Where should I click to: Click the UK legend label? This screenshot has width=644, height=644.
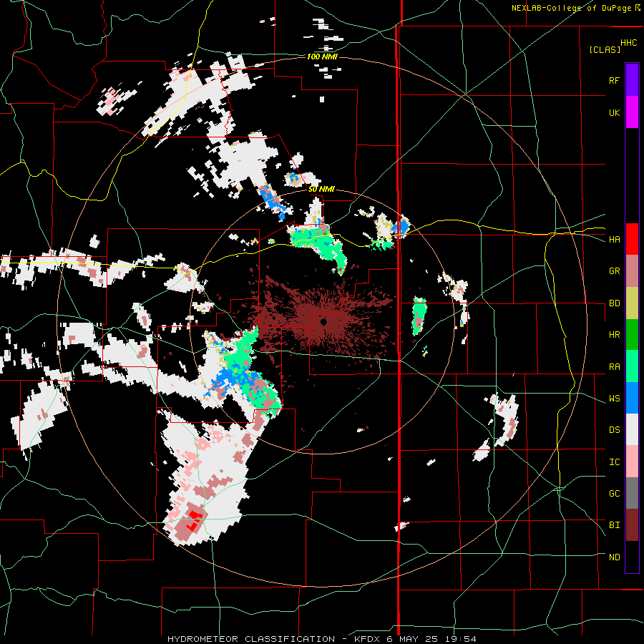[x=614, y=112]
